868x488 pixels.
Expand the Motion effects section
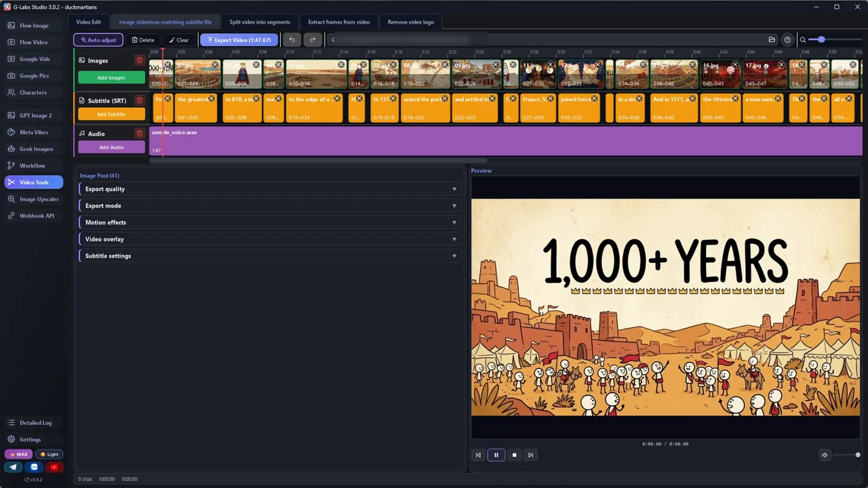(270, 222)
